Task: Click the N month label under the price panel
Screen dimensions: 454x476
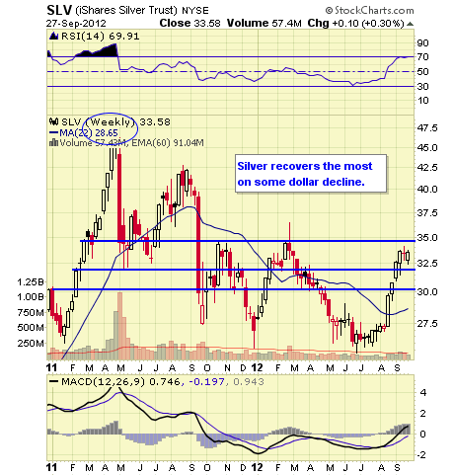Action: (x=227, y=367)
